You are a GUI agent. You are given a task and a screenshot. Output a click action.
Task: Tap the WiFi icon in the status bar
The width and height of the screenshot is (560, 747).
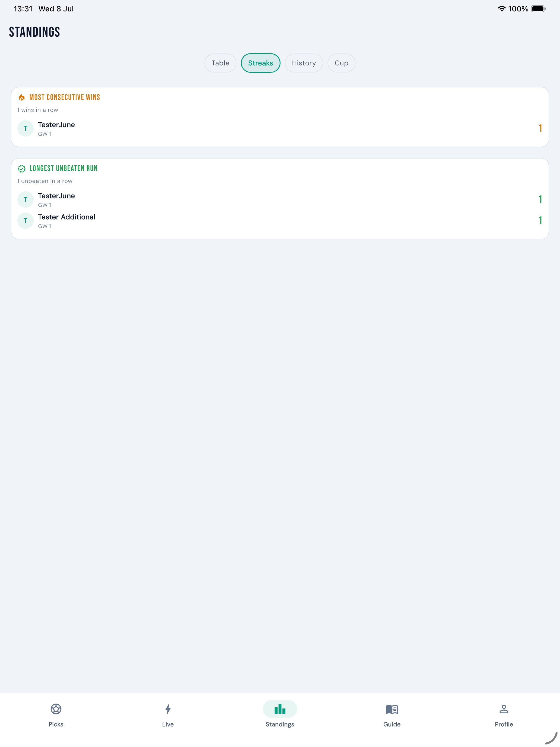pos(502,9)
